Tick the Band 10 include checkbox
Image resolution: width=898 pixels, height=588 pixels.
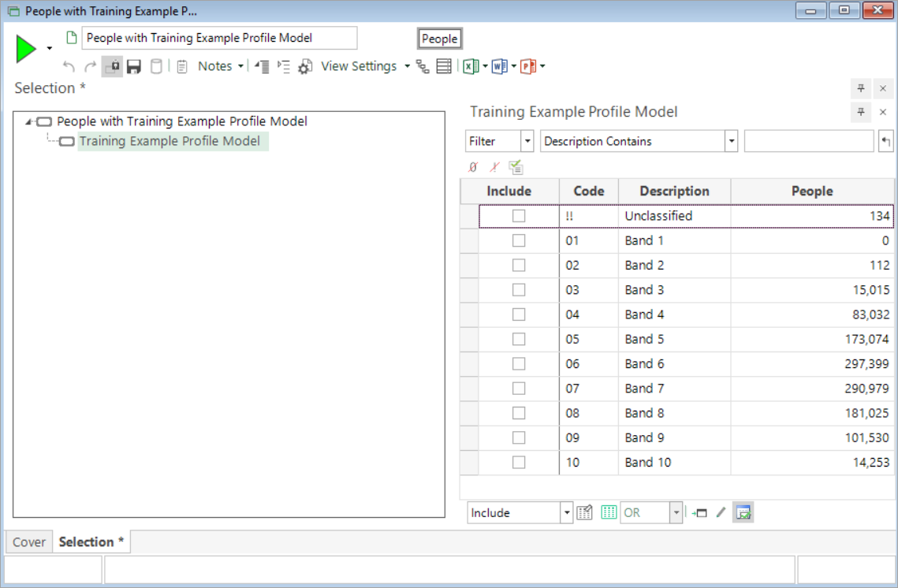519,462
